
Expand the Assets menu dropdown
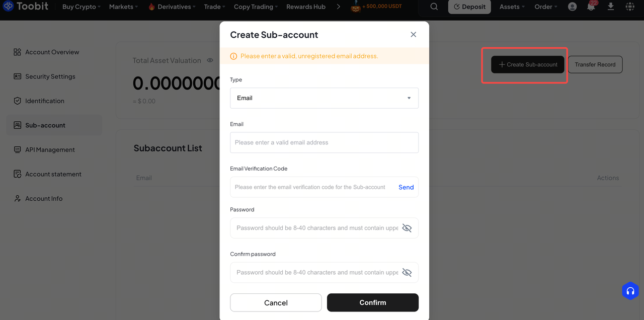[x=512, y=7]
